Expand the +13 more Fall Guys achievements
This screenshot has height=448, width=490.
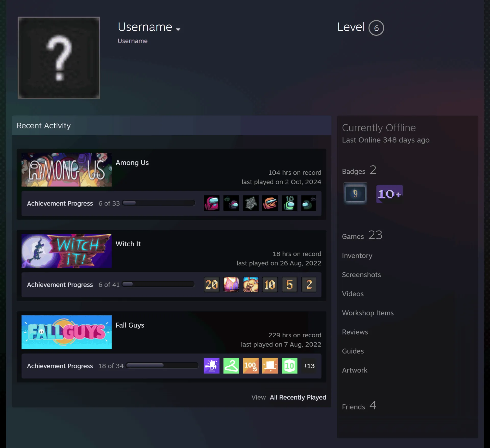(x=309, y=366)
